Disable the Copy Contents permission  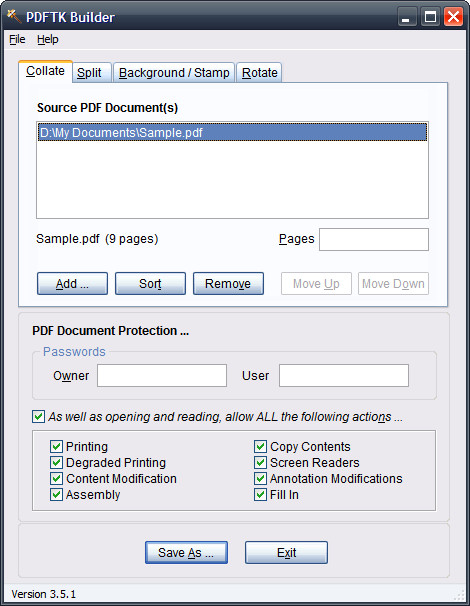point(261,447)
